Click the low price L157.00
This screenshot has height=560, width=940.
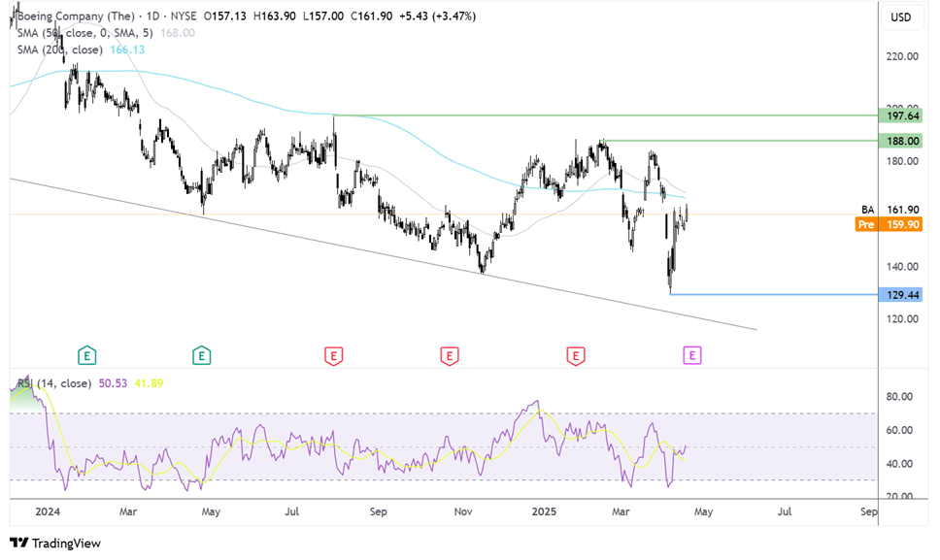tap(323, 16)
